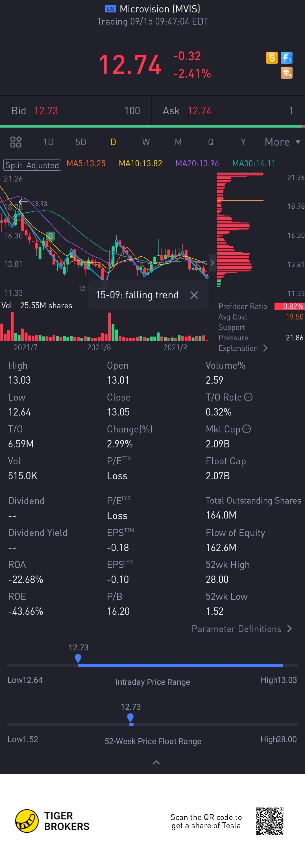
Task: Tap the P/B 16.20 value
Action: (x=118, y=611)
